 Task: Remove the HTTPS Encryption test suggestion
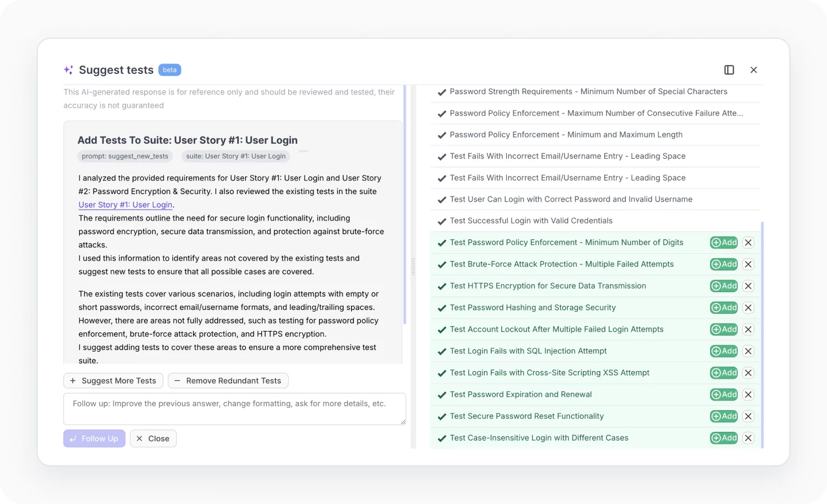[x=748, y=286]
